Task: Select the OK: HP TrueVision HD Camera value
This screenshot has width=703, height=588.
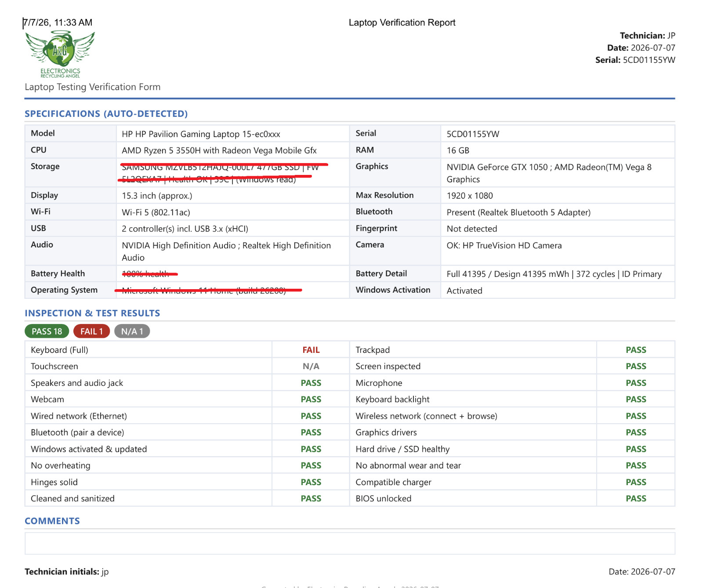Action: [x=504, y=245]
